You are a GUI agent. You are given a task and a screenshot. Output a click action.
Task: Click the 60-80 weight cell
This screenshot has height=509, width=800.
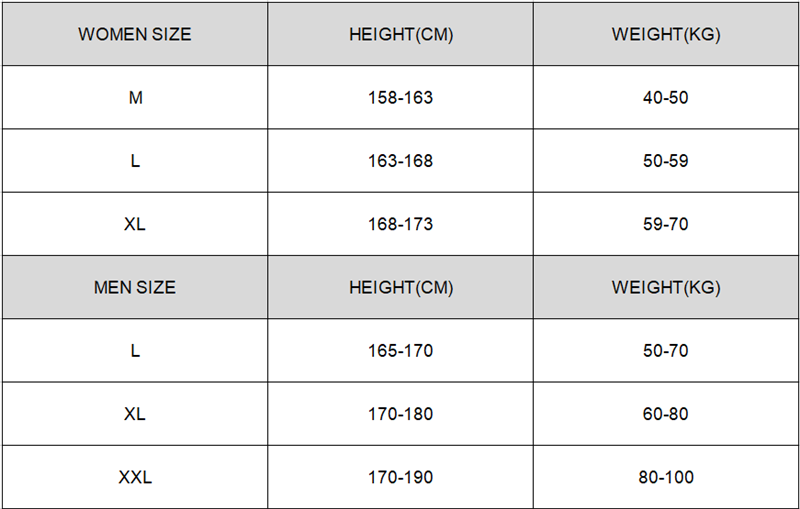(x=666, y=414)
